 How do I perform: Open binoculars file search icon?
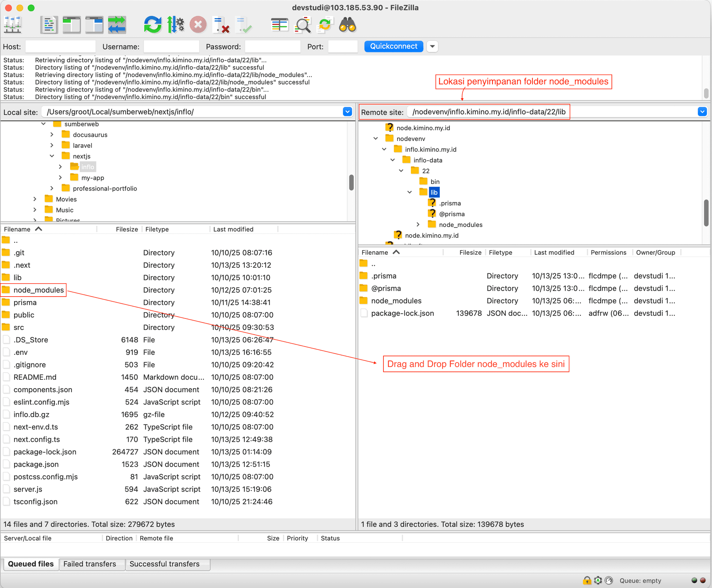tap(347, 25)
